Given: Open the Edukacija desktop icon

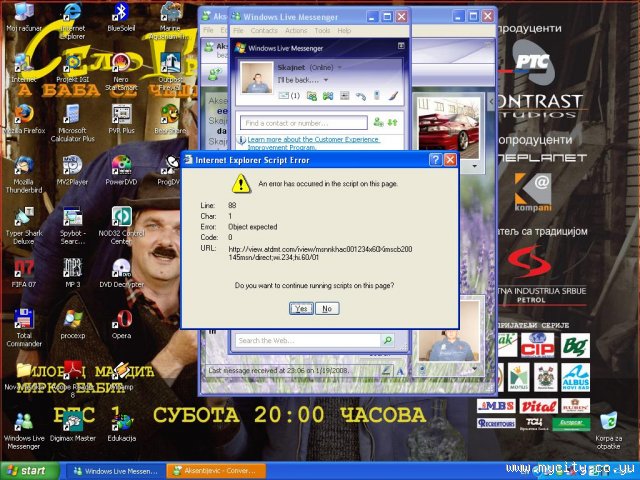Looking at the screenshot, I should click(x=121, y=427).
